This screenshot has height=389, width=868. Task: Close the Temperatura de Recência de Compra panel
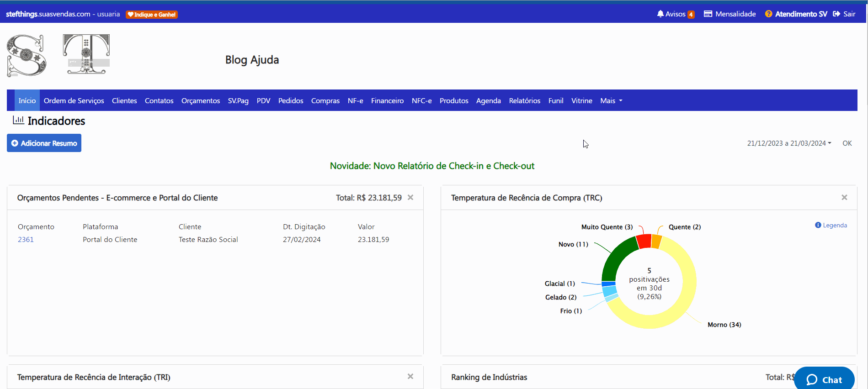844,197
